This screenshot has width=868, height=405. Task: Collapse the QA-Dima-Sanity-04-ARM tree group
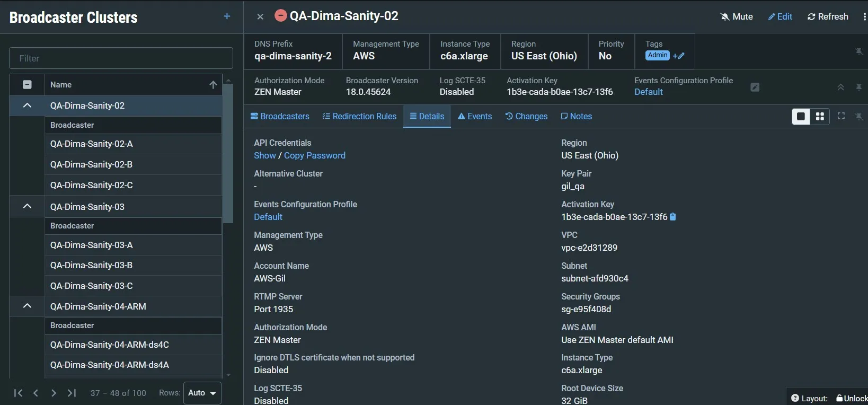(x=27, y=306)
